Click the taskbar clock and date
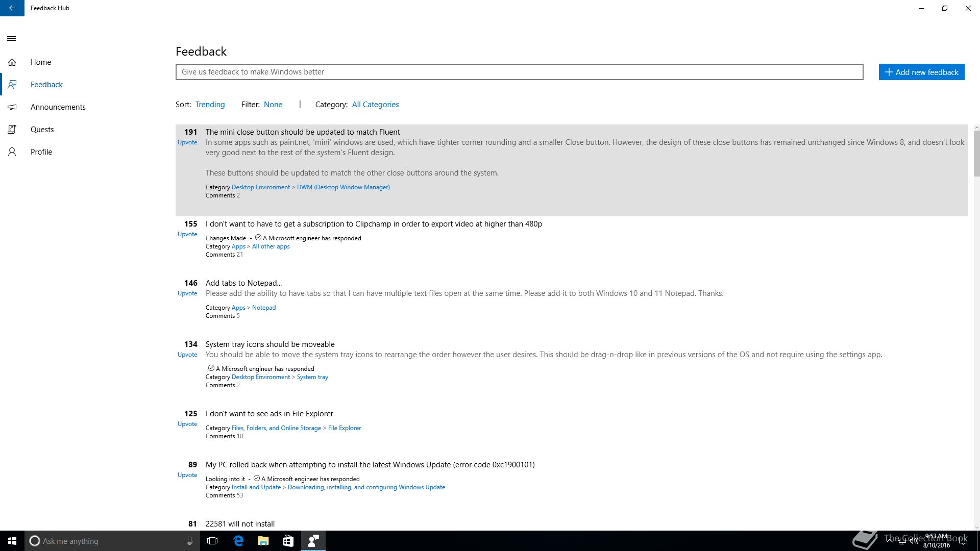This screenshot has width=980, height=551. pyautogui.click(x=936, y=541)
